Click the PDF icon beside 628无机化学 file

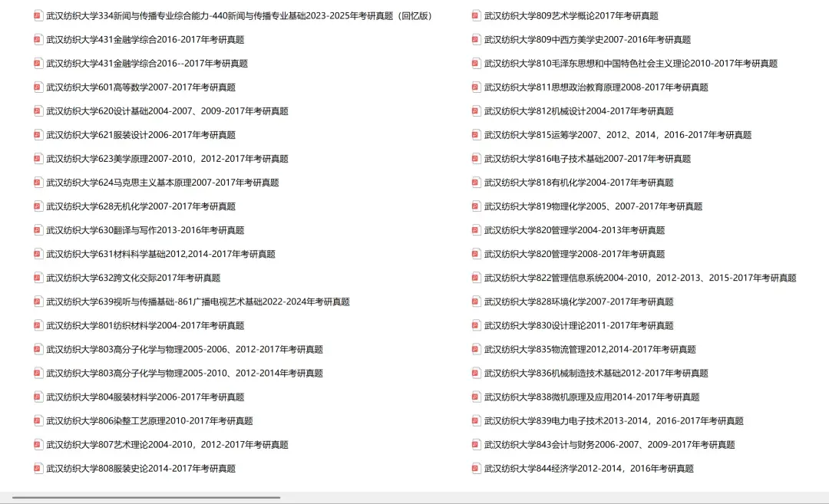(38, 206)
